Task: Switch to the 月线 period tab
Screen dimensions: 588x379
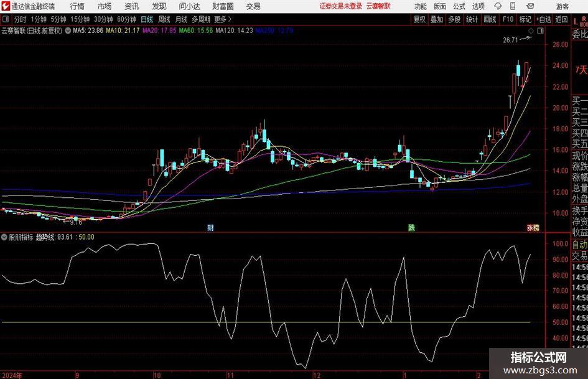Action: (182, 19)
